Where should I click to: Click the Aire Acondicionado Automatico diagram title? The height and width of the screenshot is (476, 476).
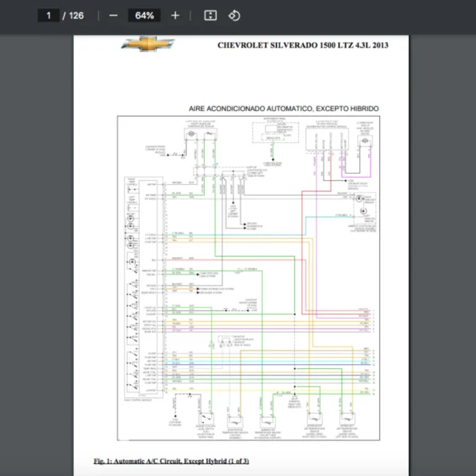coord(283,108)
